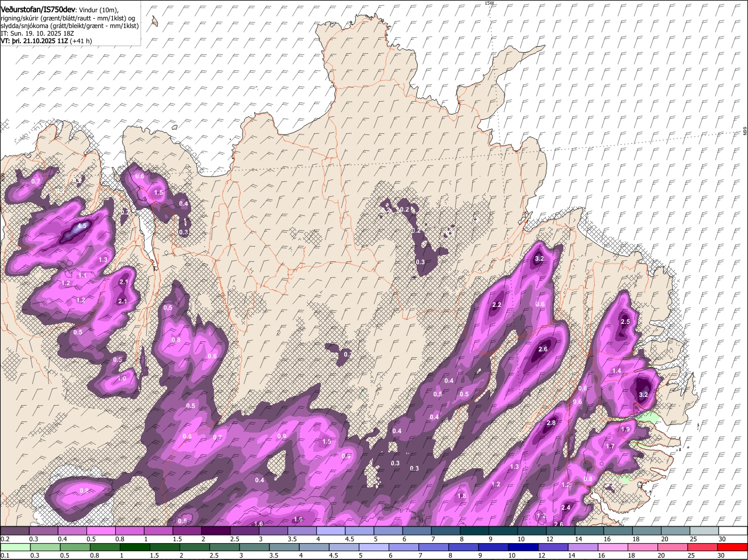Click the 2.2 precipitation value on the map

pyautogui.click(x=497, y=305)
